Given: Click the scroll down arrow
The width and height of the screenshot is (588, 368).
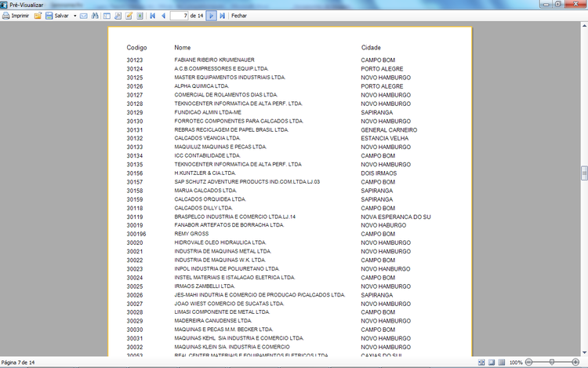Looking at the screenshot, I should pos(584,352).
